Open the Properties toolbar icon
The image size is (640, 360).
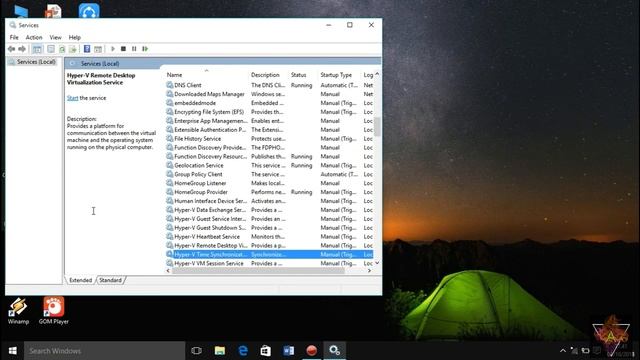pos(51,49)
